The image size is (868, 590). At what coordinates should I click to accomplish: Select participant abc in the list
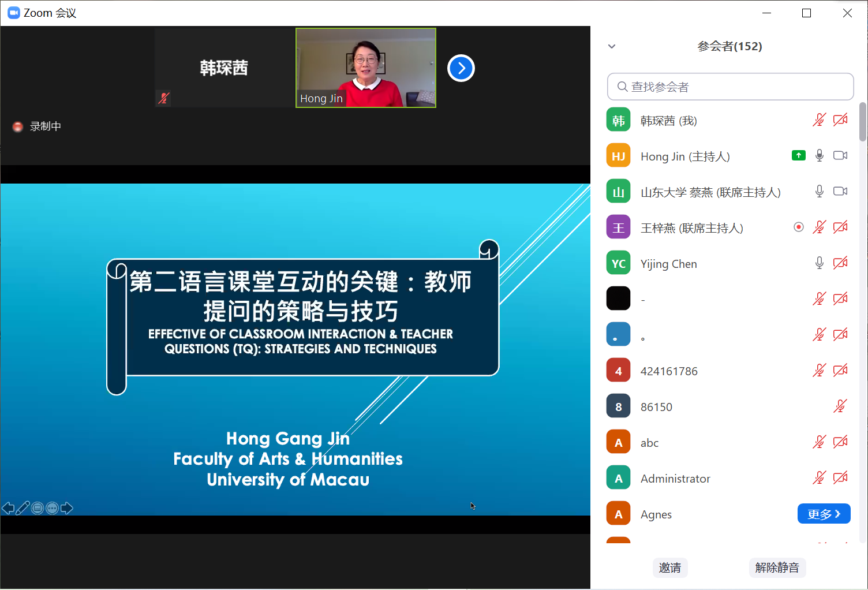tap(650, 443)
